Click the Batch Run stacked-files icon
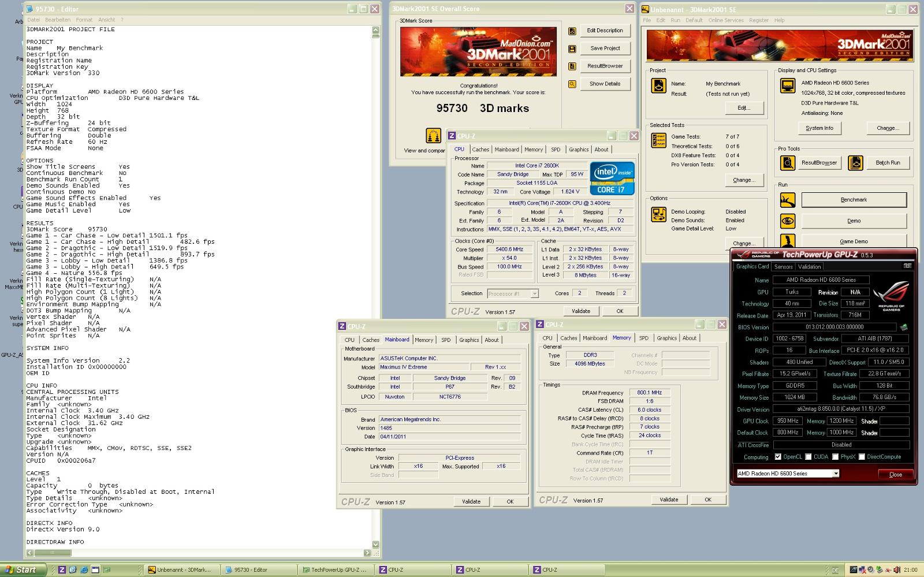The width and height of the screenshot is (924, 577). coord(855,163)
